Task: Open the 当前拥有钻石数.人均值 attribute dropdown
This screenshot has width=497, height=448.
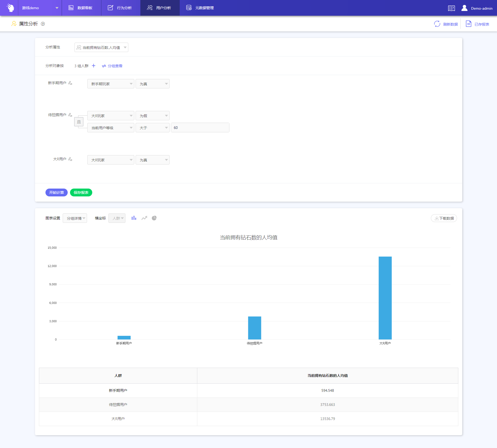Action: tap(101, 47)
